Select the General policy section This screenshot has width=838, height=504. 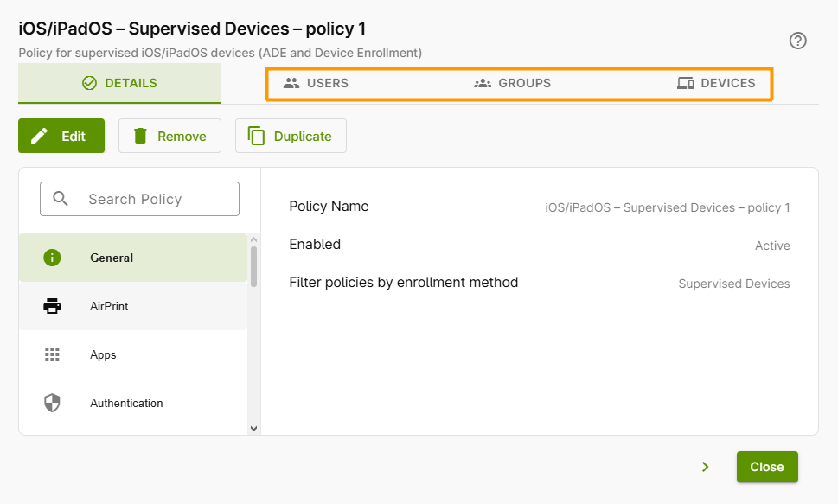133,258
